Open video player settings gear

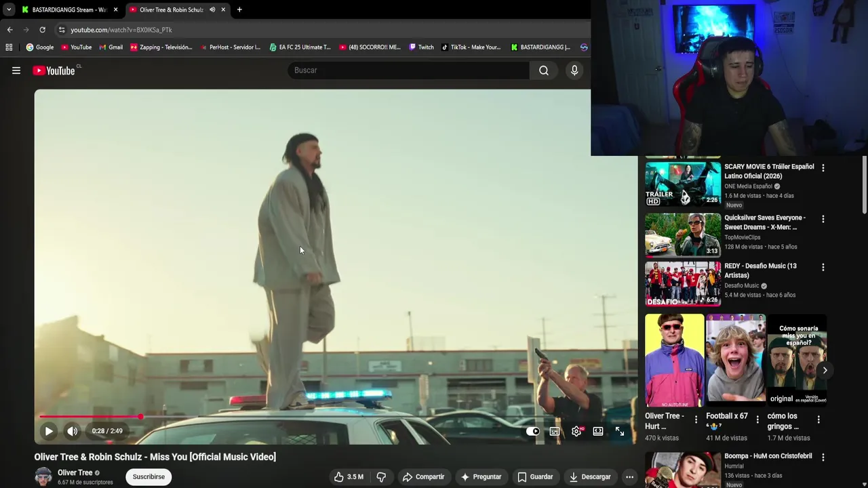pos(576,431)
